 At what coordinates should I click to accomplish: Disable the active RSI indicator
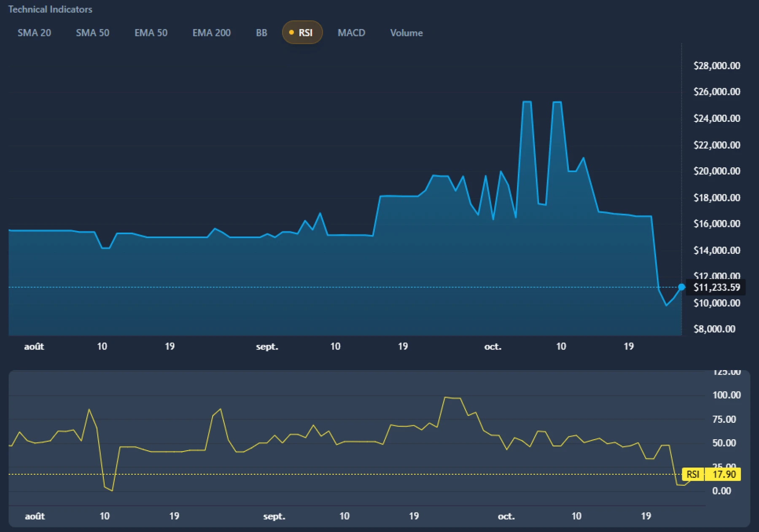point(302,33)
